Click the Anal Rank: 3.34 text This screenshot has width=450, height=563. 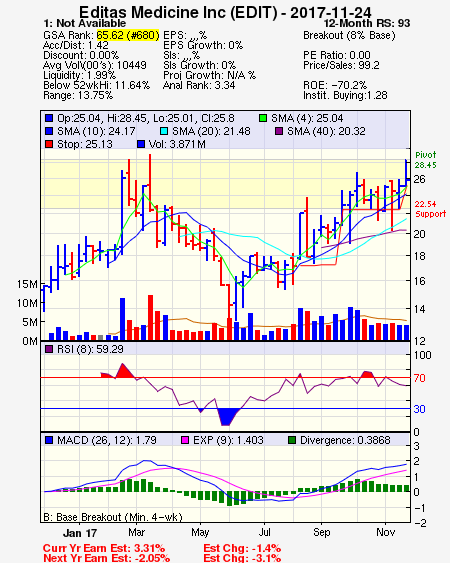199,85
